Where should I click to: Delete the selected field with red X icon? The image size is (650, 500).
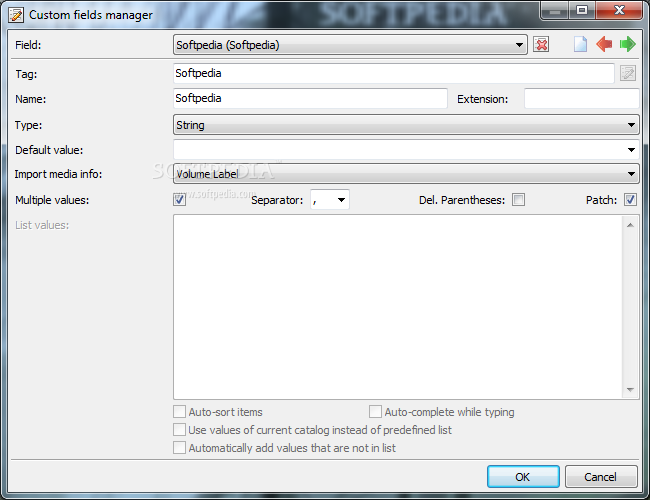[x=541, y=44]
